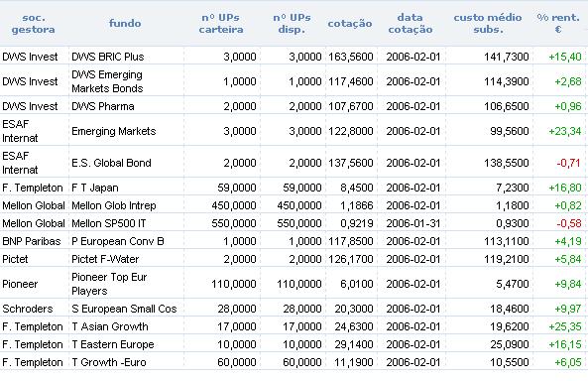The image size is (588, 381).
Task: Select the Pioneer Top Eur Players fund
Action: point(109,284)
